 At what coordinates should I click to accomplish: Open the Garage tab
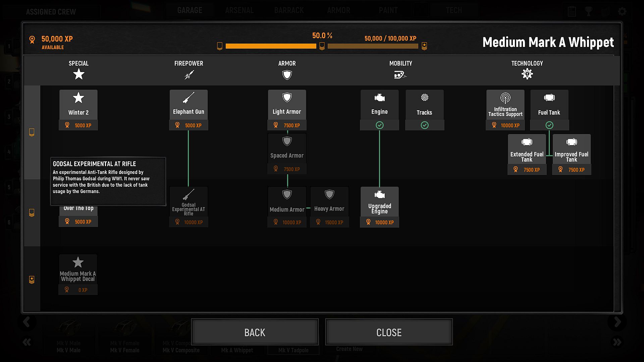click(190, 10)
